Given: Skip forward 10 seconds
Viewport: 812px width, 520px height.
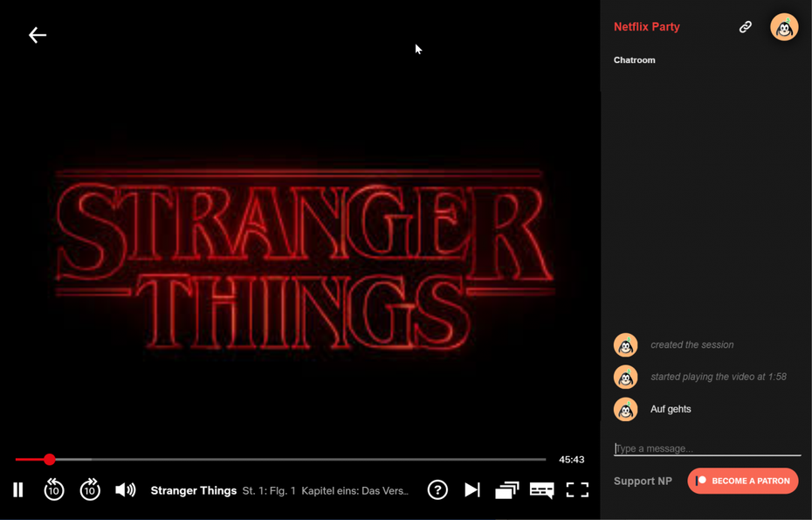Looking at the screenshot, I should point(90,489).
